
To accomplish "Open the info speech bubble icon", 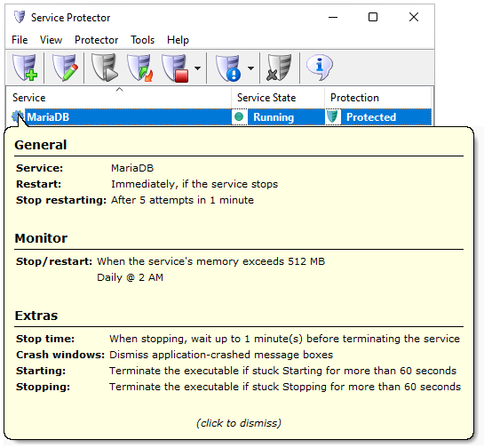I will pos(319,68).
